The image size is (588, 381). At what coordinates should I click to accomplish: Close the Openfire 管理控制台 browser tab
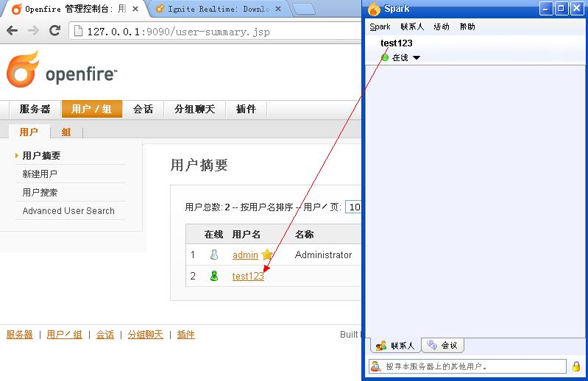point(135,9)
